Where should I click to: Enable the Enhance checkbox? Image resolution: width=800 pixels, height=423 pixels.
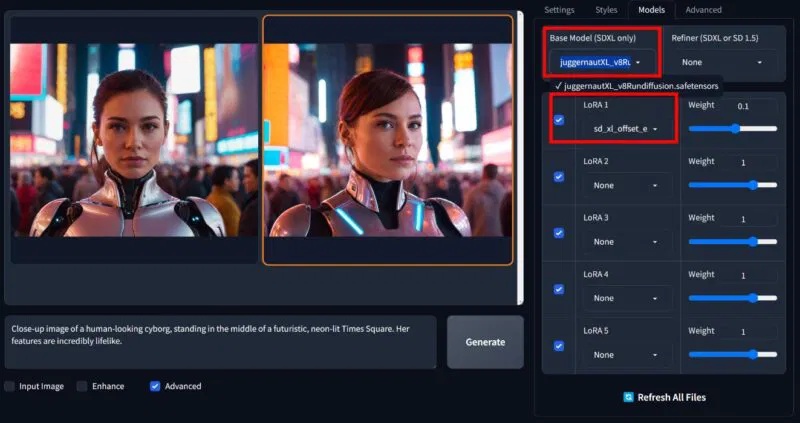click(x=82, y=386)
